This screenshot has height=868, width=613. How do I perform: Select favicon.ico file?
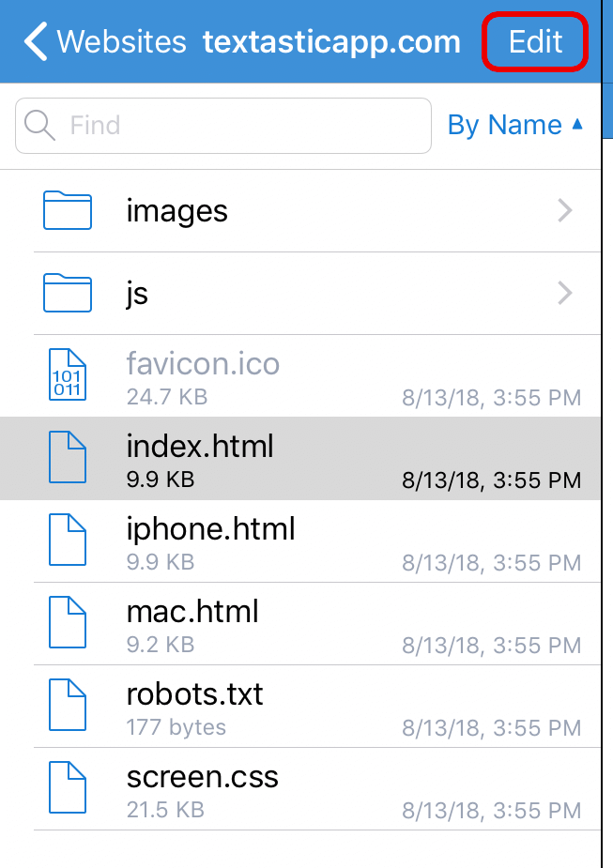[x=300, y=376]
